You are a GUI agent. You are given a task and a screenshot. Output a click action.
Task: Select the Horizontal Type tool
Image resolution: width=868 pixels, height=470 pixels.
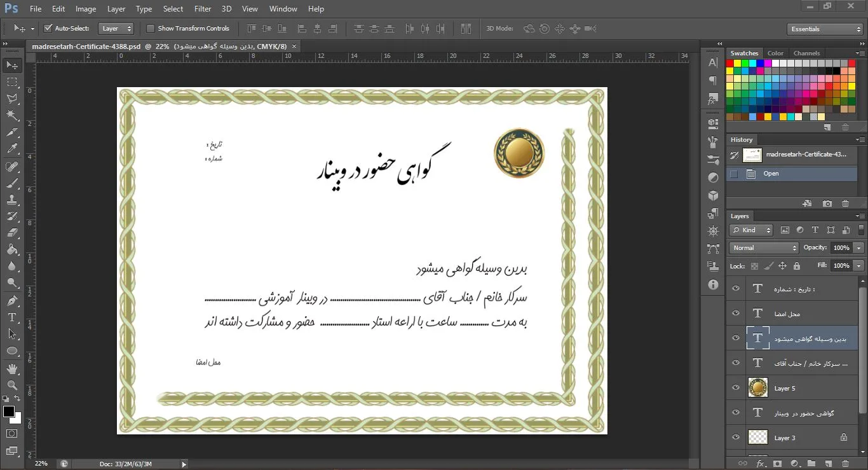click(12, 317)
